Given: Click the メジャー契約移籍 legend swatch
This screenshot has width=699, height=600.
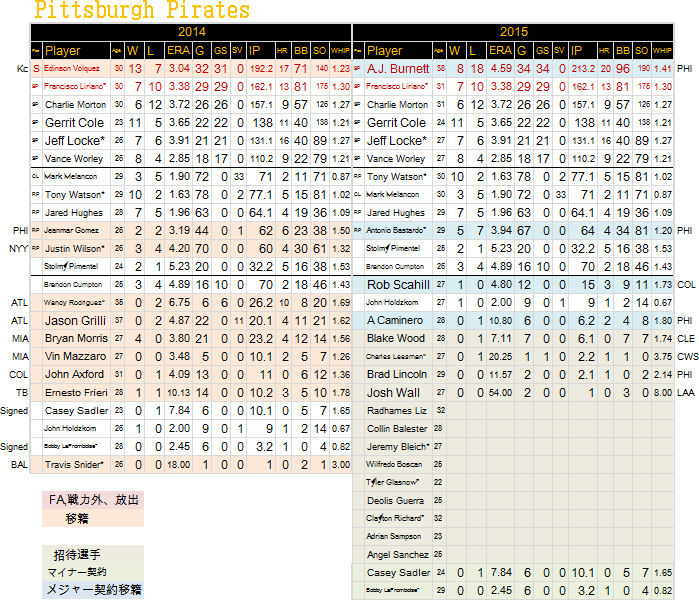Looking at the screenshot, I should point(93,589).
